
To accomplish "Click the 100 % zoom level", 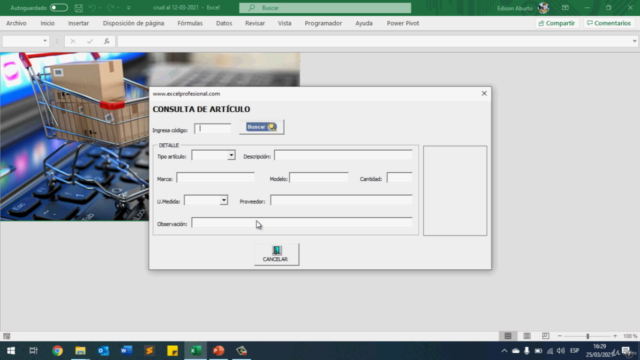I will click(x=630, y=336).
